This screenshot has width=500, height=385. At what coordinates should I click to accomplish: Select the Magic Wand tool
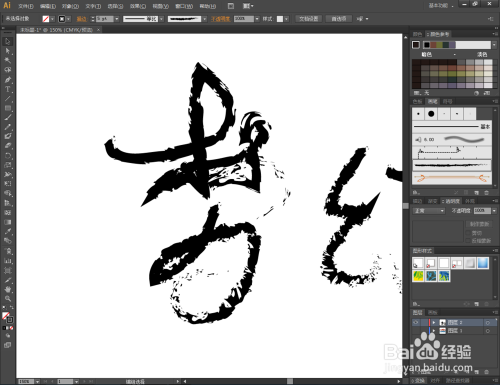coord(8,60)
